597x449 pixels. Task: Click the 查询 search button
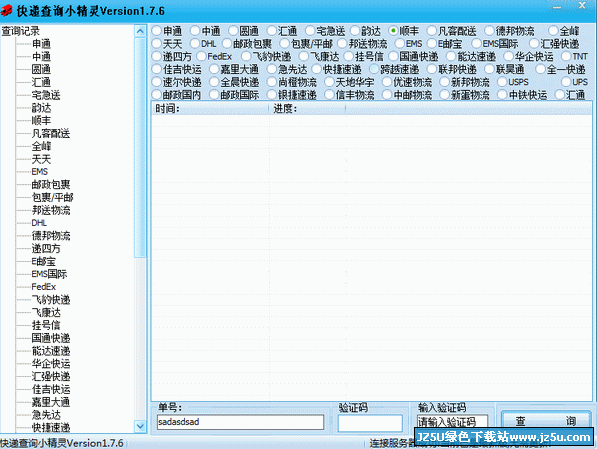click(x=545, y=421)
